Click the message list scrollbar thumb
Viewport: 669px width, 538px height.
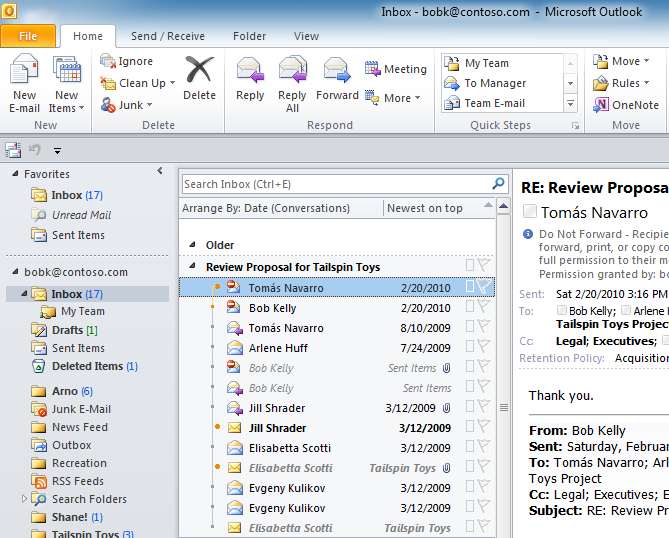click(x=504, y=407)
